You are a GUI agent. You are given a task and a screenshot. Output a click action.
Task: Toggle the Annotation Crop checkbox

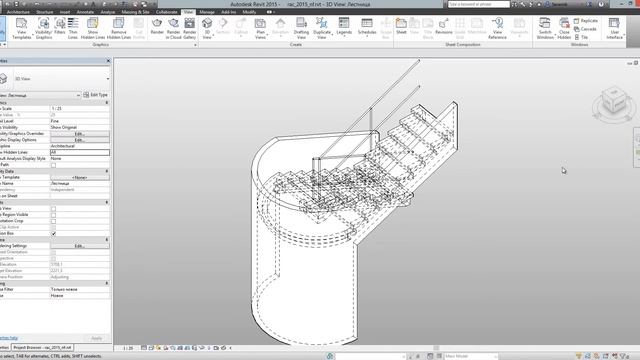[53, 221]
